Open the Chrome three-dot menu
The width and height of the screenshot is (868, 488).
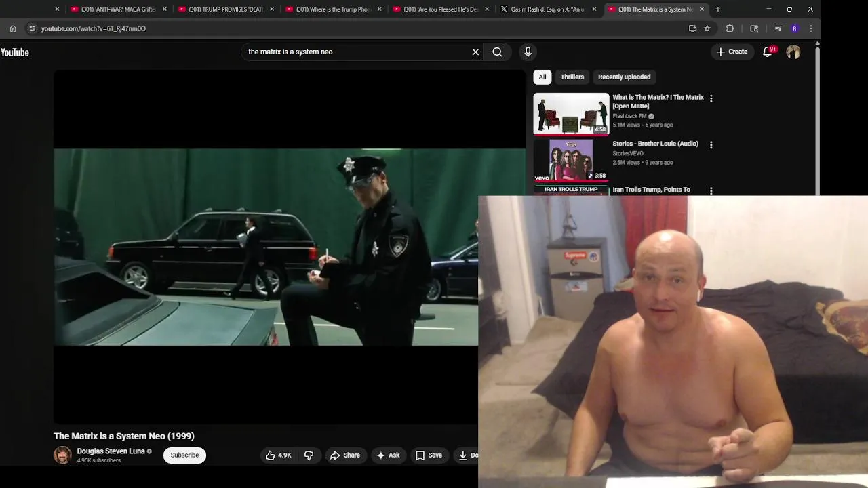point(811,28)
